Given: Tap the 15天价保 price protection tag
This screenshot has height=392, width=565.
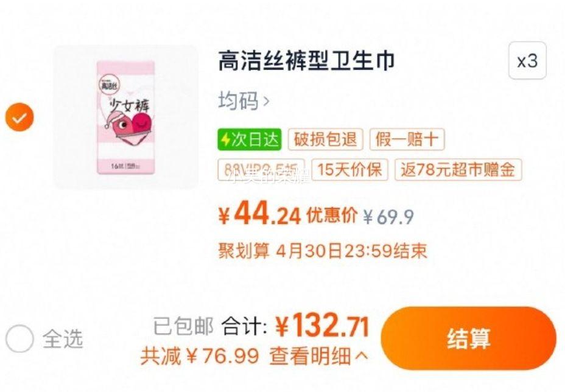Looking at the screenshot, I should 349,169.
